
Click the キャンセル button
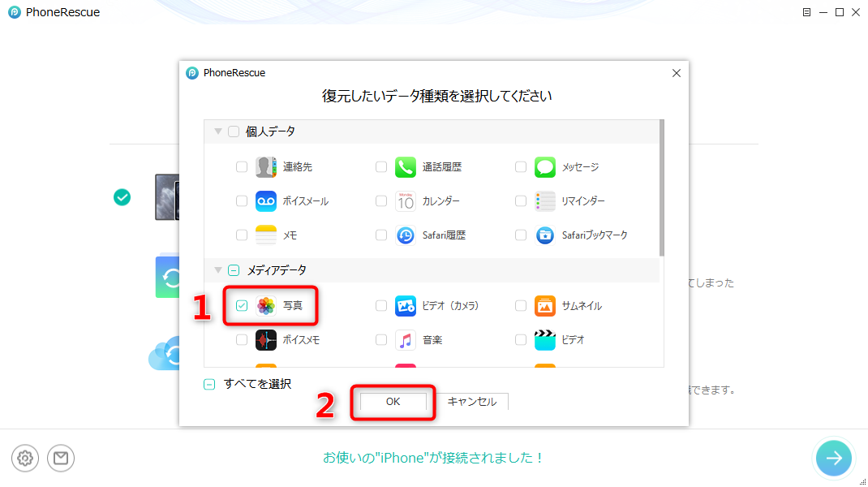coord(472,402)
